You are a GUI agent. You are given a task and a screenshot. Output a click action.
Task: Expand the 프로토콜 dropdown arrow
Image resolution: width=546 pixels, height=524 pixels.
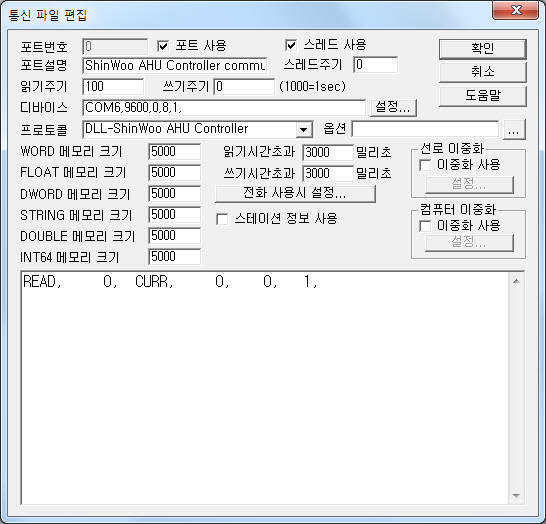[304, 130]
